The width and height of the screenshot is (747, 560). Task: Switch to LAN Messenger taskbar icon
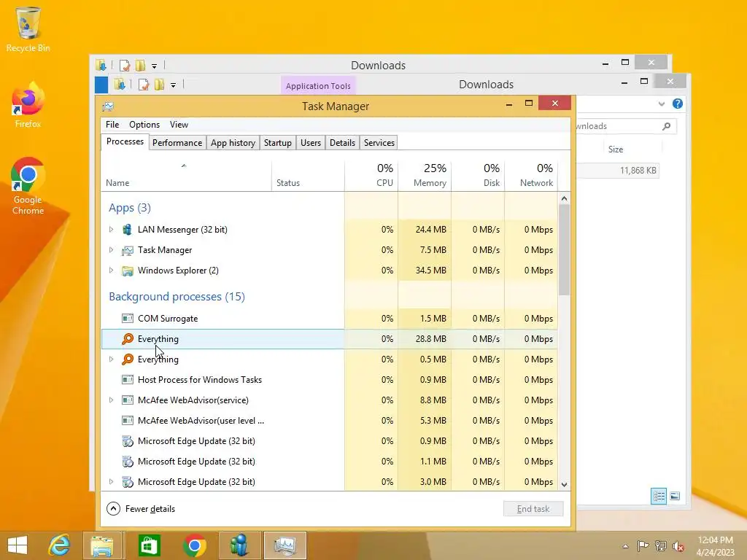[239, 545]
